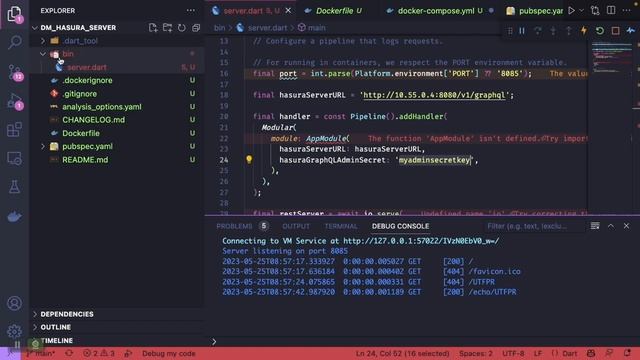Run the Dart file with play button
640x360 pixels.
(x=572, y=11)
